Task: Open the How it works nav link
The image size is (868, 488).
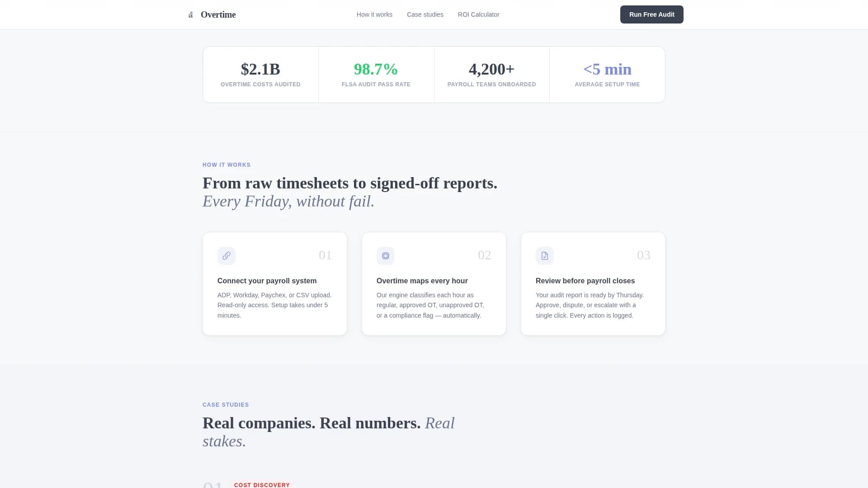Action: (x=374, y=14)
